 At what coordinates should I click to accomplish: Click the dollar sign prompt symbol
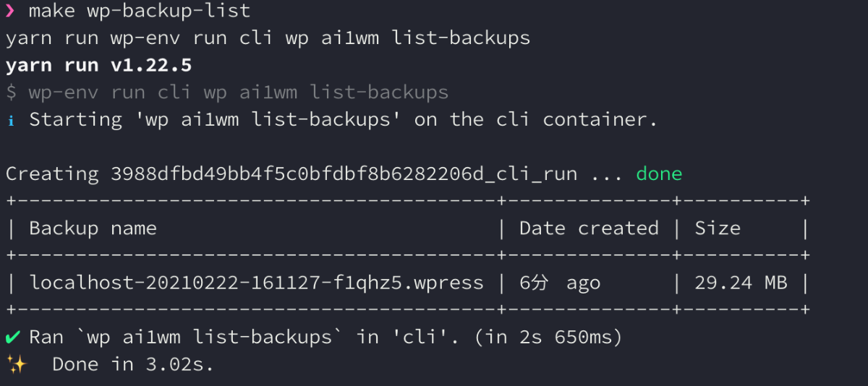pos(11,93)
